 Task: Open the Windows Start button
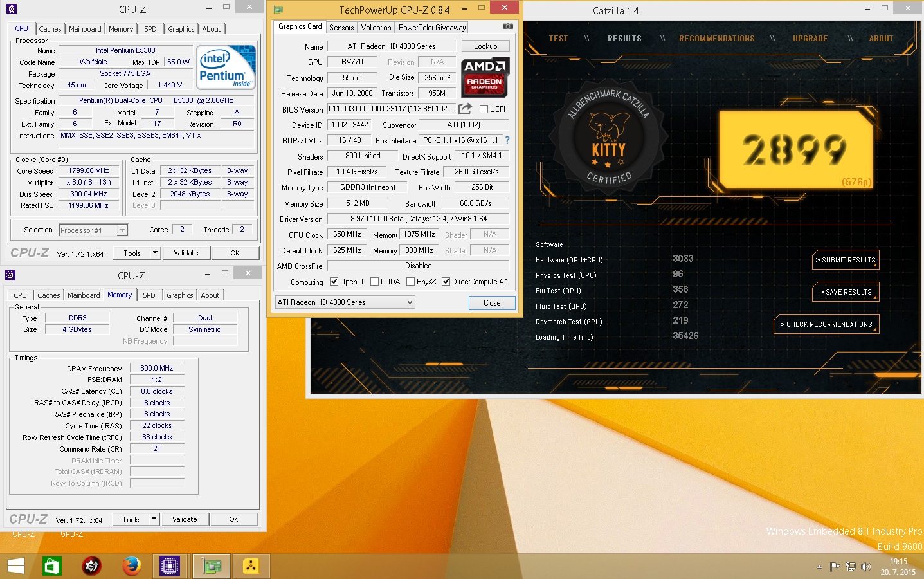pyautogui.click(x=16, y=566)
